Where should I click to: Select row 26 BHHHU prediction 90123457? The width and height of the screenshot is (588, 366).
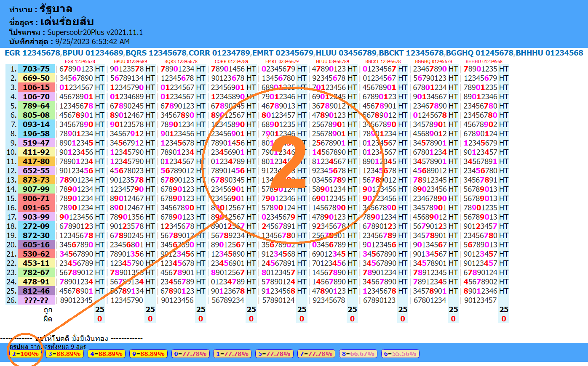[x=481, y=300]
